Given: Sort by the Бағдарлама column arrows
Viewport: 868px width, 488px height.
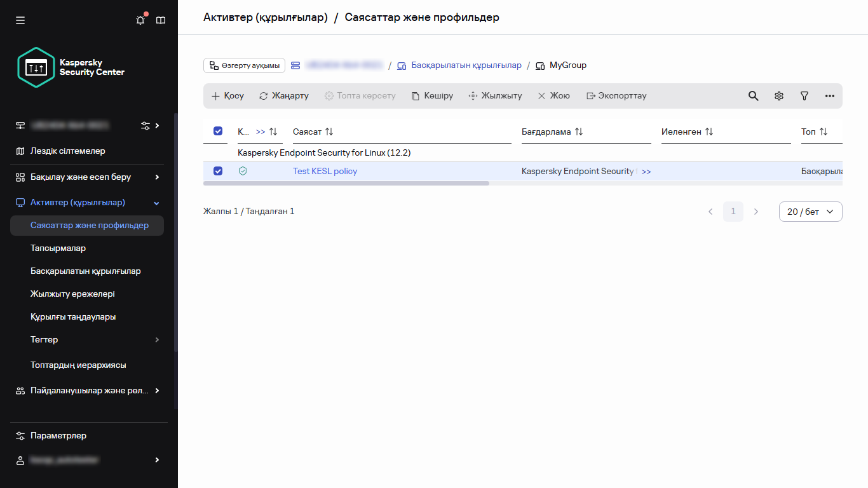Looking at the screenshot, I should pos(579,132).
